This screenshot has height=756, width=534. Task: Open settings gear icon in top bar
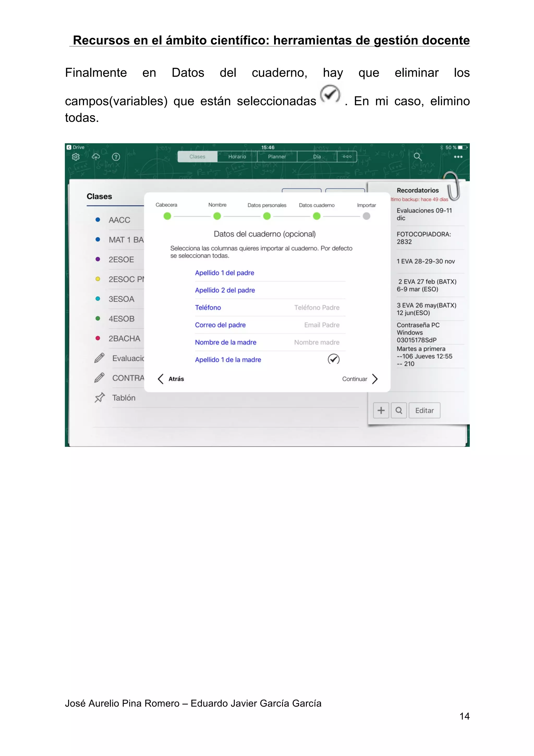(x=76, y=157)
